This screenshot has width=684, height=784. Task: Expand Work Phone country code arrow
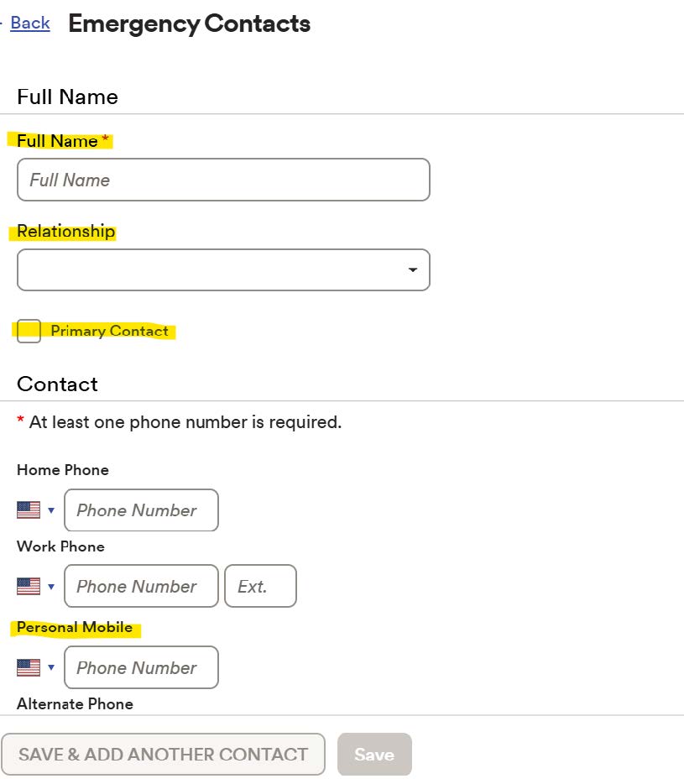coord(51,586)
